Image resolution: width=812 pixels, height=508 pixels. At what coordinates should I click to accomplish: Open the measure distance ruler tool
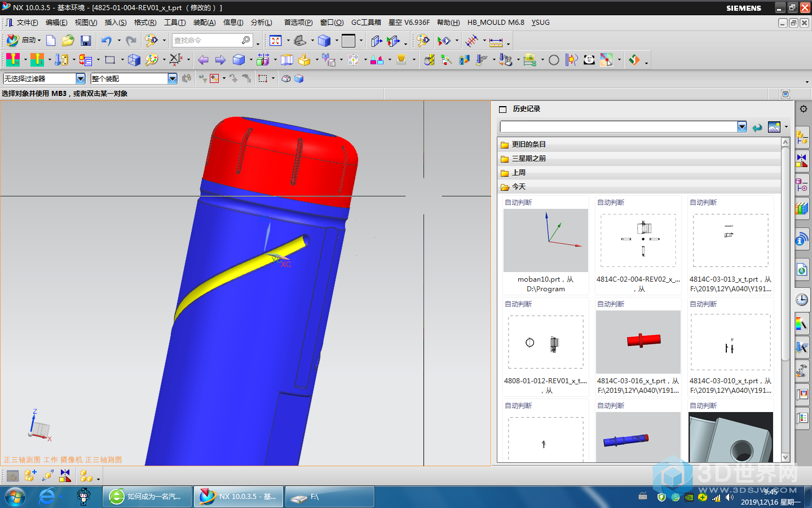click(496, 41)
